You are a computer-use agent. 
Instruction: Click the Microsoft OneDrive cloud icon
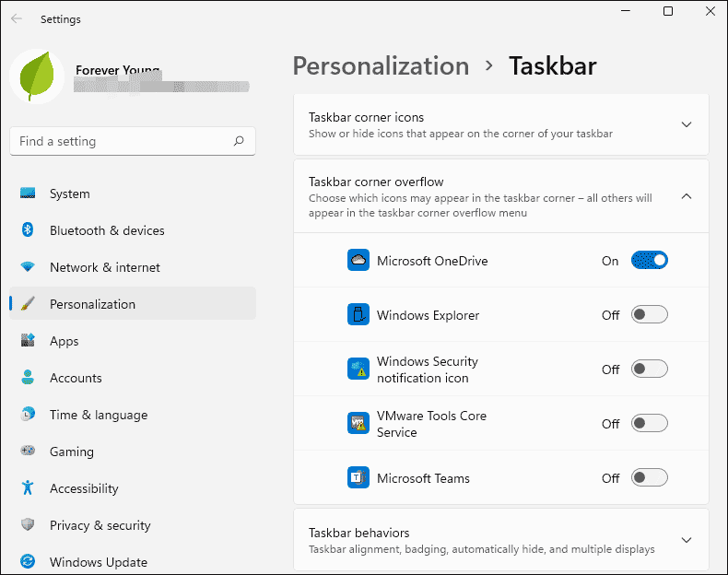coord(358,260)
